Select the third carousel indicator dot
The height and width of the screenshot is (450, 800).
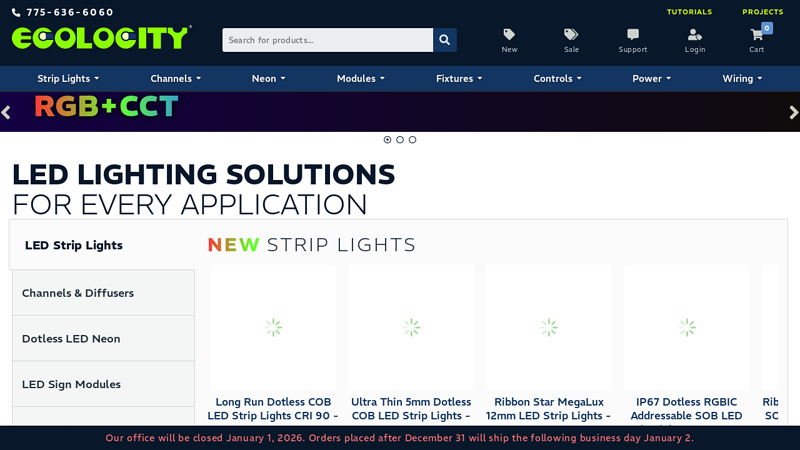[x=412, y=140]
